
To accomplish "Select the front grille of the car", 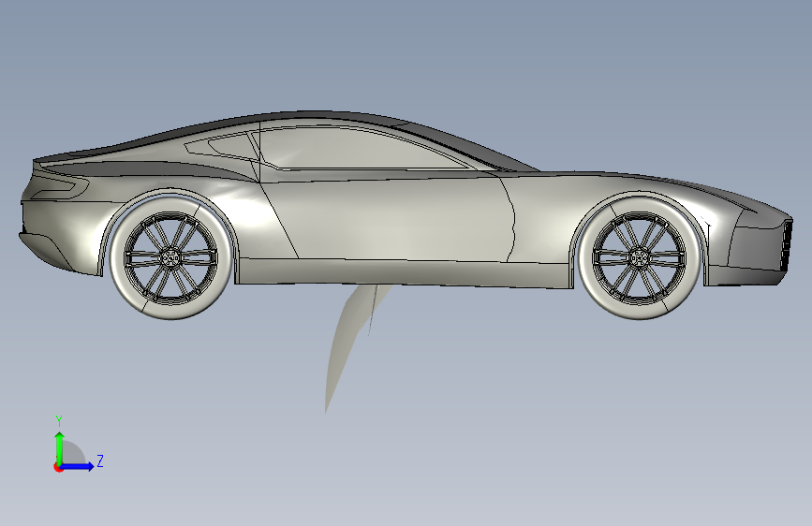I will tap(787, 245).
